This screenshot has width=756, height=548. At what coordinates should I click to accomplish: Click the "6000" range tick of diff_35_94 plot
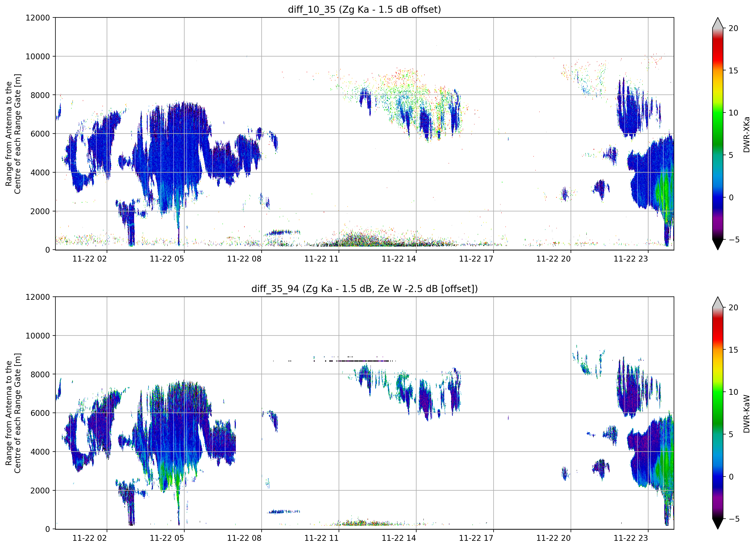[x=40, y=413]
